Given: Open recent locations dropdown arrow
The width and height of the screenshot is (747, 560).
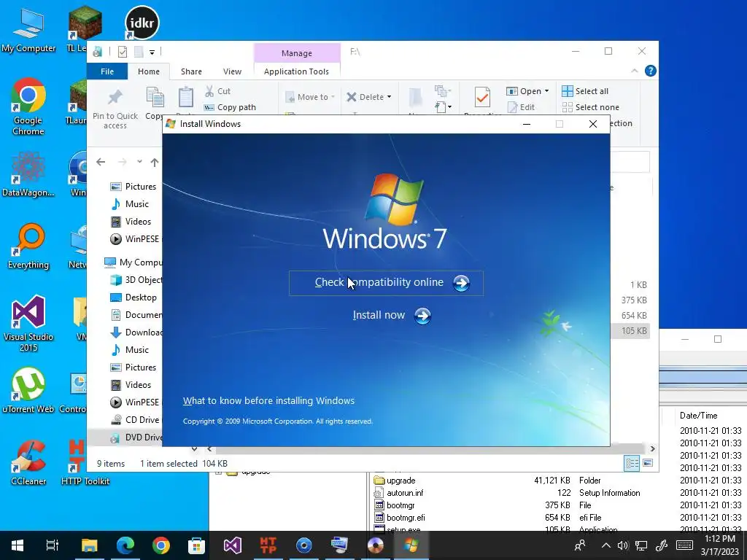Looking at the screenshot, I should tap(139, 162).
